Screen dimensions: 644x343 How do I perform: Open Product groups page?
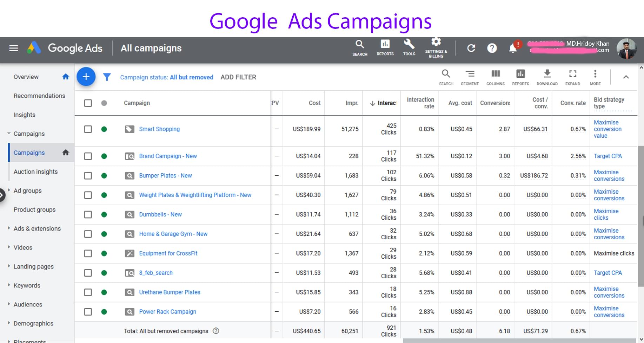tap(34, 209)
